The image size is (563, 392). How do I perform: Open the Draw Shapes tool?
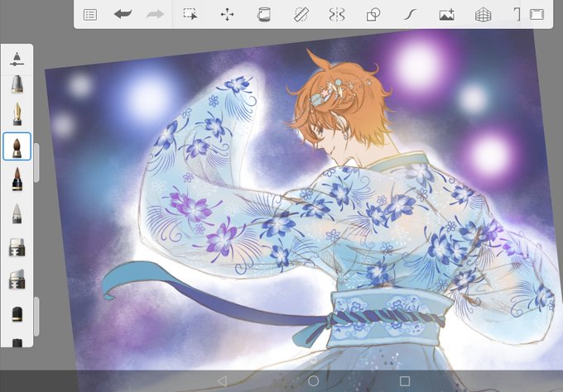coord(373,15)
